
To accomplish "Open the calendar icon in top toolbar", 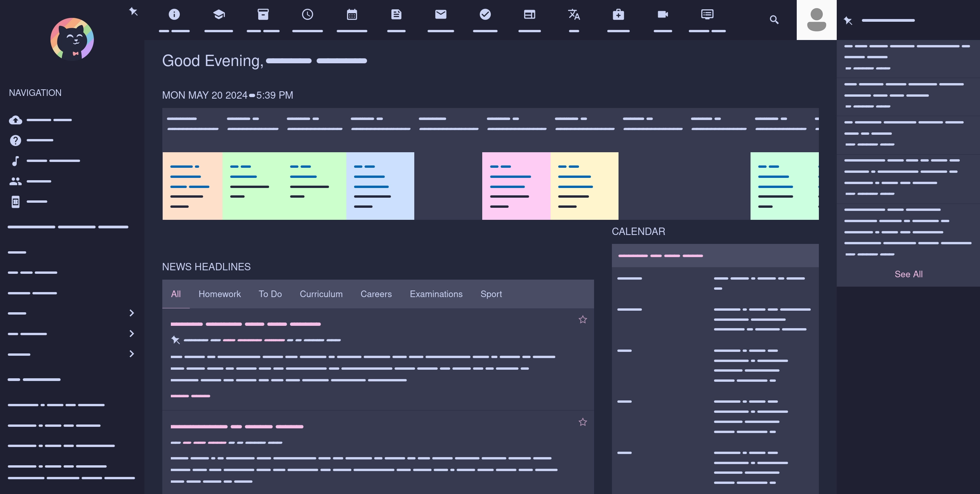I will click(352, 15).
